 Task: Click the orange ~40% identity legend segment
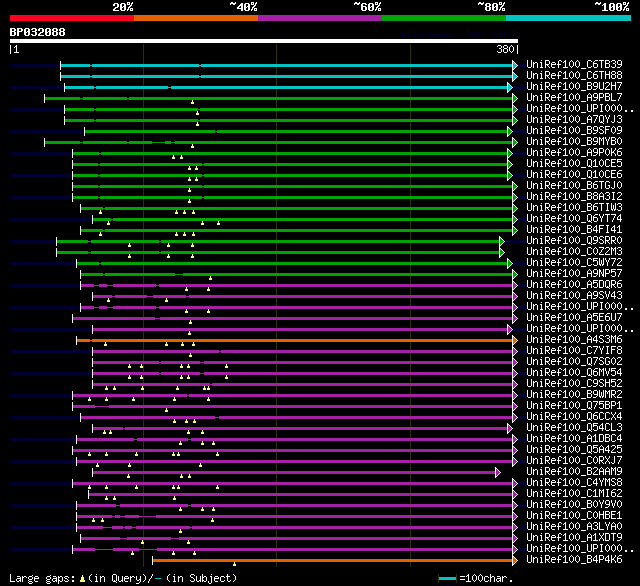196,18
